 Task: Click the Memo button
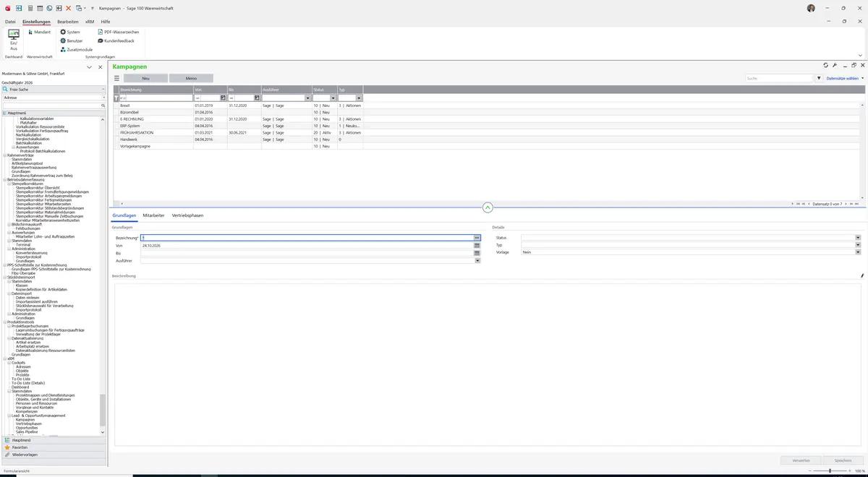click(x=191, y=78)
